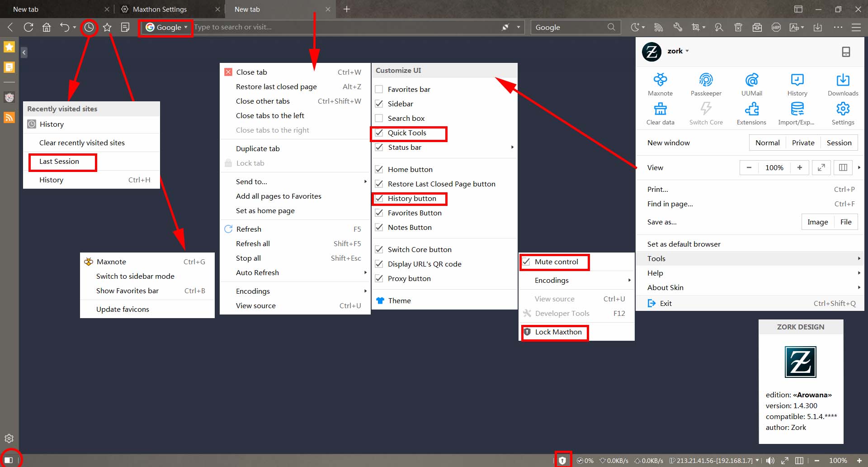Open a Normal new window
This screenshot has width=868, height=467.
click(x=767, y=143)
